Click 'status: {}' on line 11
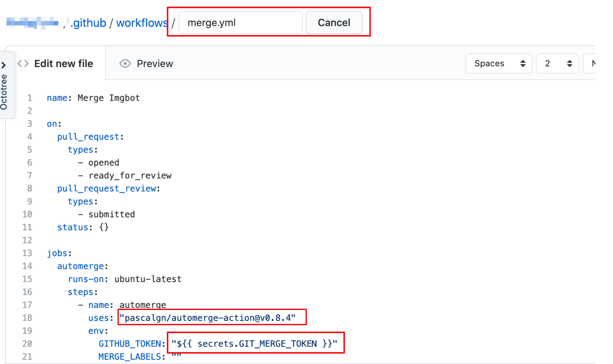613x364 pixels. click(83, 227)
